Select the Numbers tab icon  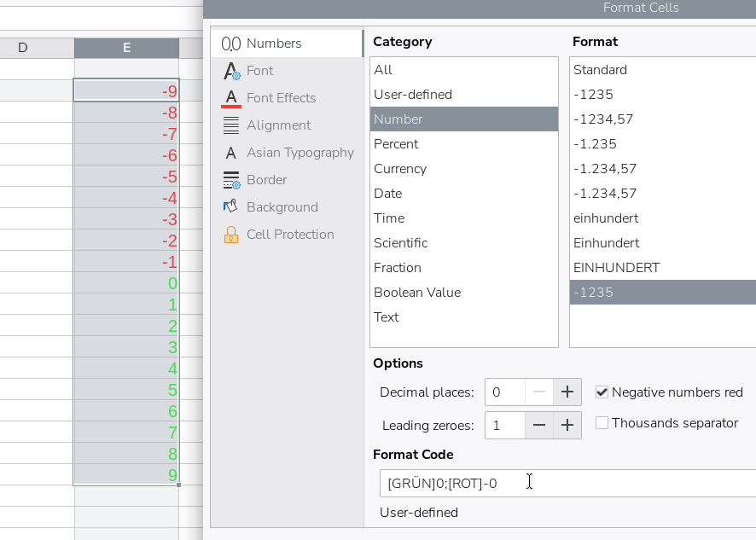tap(231, 44)
